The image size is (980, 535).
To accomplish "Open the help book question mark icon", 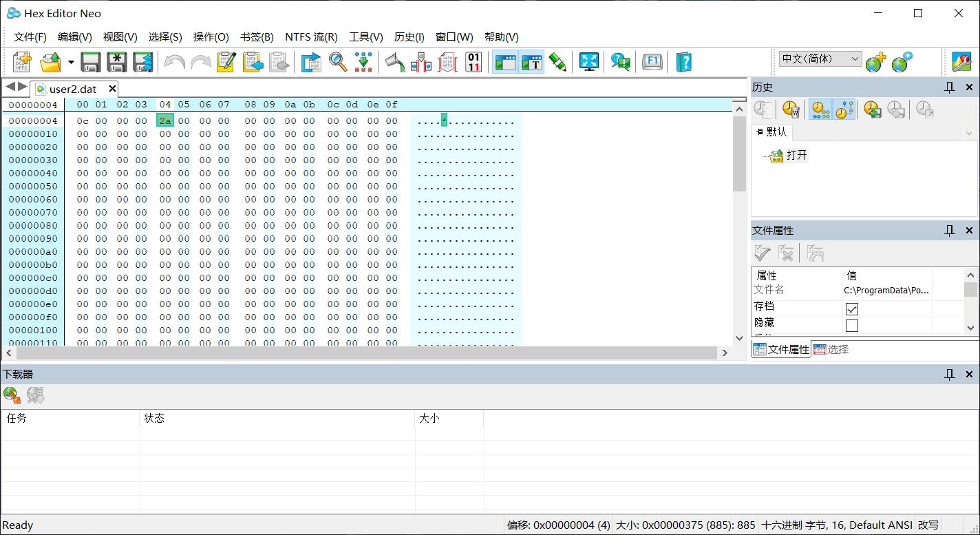I will click(x=683, y=62).
